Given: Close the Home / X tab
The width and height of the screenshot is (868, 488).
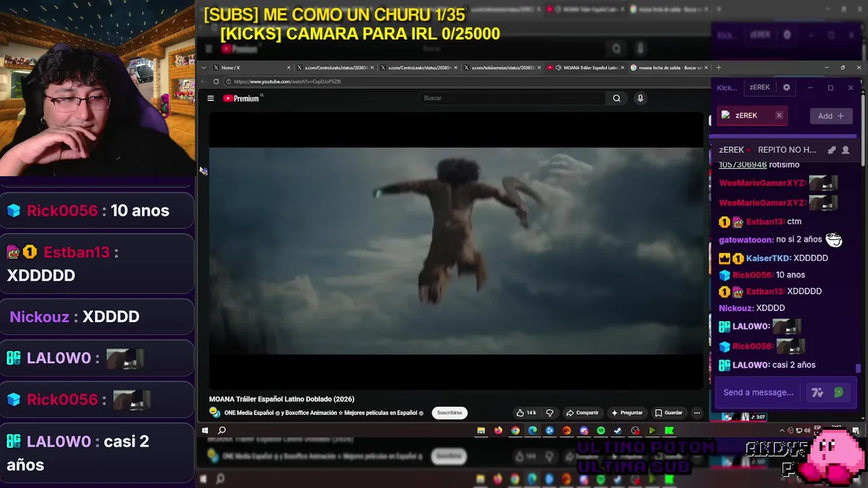Looking at the screenshot, I should point(289,68).
